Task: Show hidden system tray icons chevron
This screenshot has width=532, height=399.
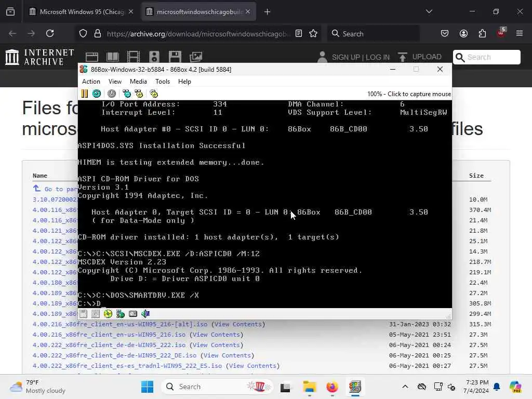Action: [405, 387]
